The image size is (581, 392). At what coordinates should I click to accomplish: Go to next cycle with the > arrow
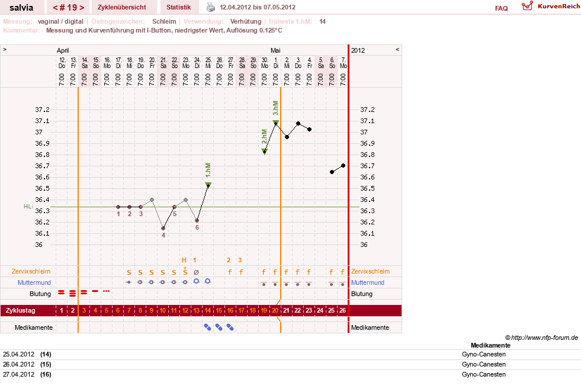tap(82, 8)
